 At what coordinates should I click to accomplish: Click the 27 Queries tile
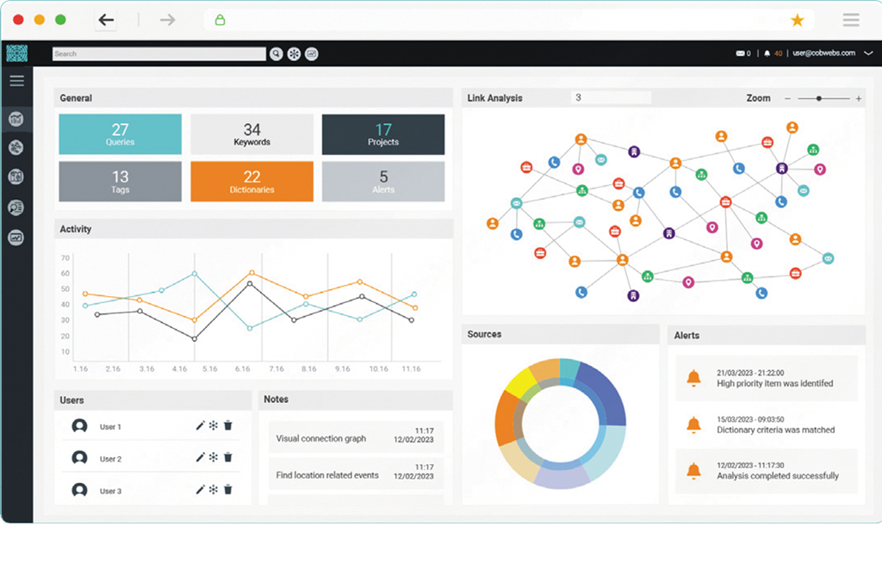click(120, 134)
